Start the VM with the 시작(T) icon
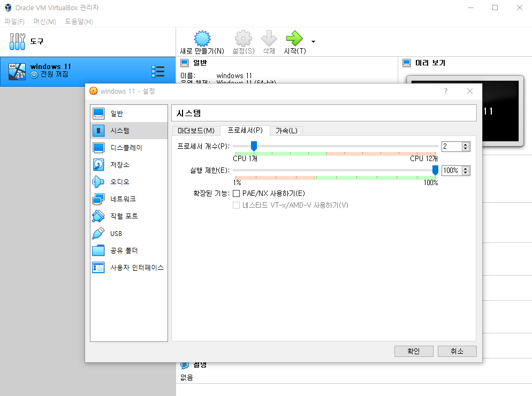Viewport: 532px width, 396px height. [295, 37]
